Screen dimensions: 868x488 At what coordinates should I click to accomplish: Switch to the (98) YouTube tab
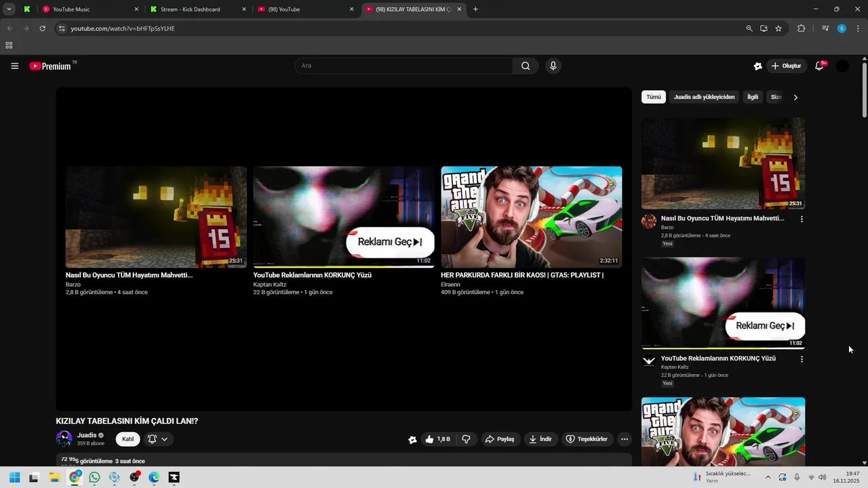coord(305,9)
